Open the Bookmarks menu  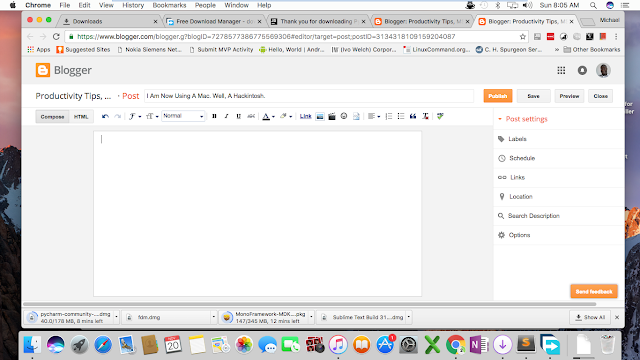(169, 5)
